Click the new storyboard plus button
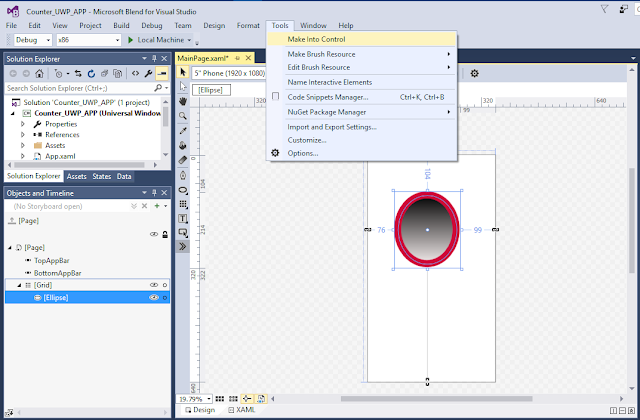The width and height of the screenshot is (640, 420). (157, 206)
